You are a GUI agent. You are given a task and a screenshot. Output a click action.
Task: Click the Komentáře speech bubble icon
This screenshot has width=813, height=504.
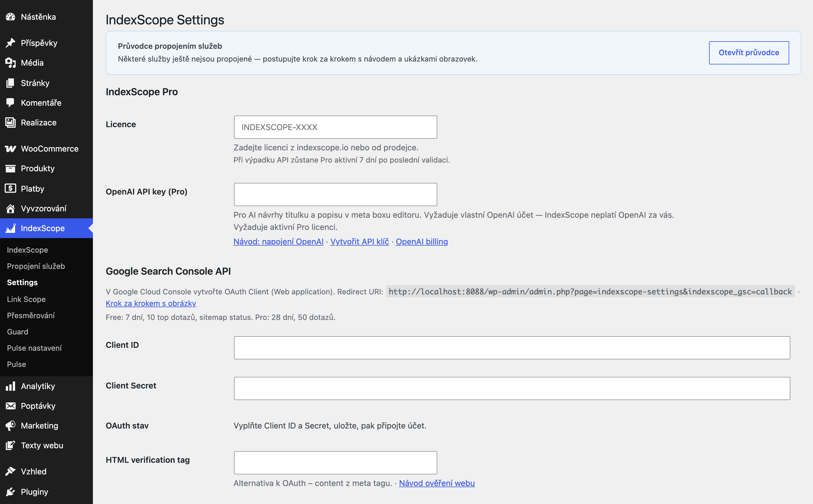coord(10,102)
